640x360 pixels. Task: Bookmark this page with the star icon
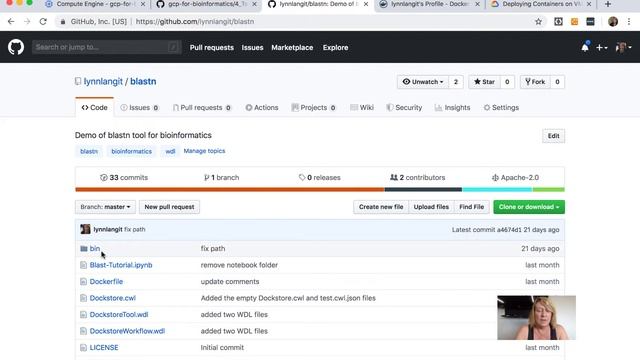click(x=538, y=22)
